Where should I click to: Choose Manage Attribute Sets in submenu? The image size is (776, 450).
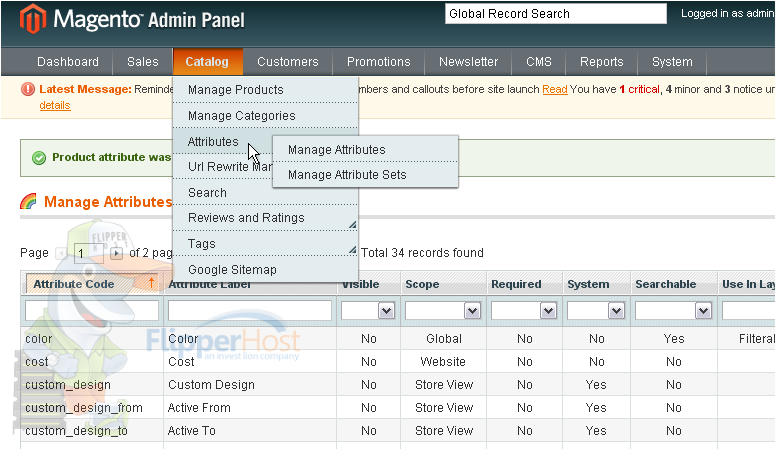pos(365,175)
